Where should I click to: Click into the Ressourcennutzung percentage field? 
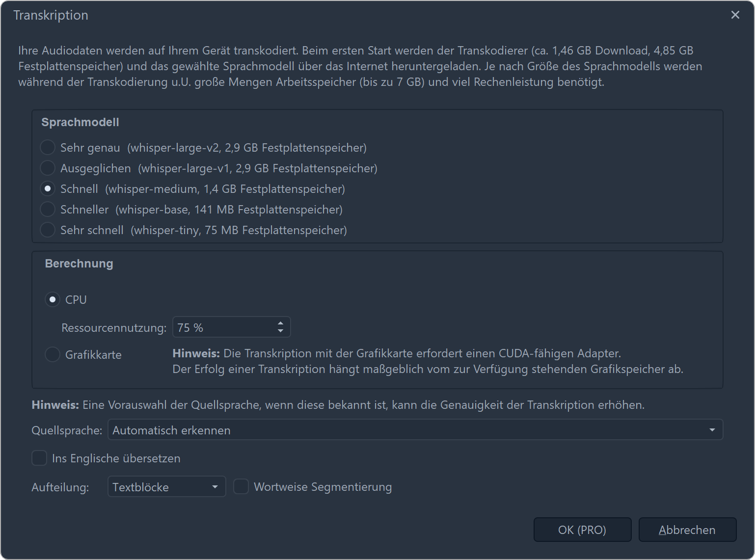click(x=221, y=327)
